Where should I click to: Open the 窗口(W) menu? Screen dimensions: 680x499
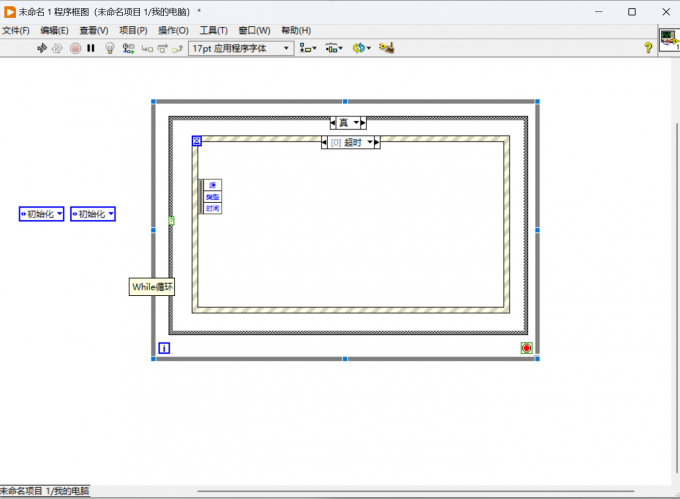[x=254, y=30]
